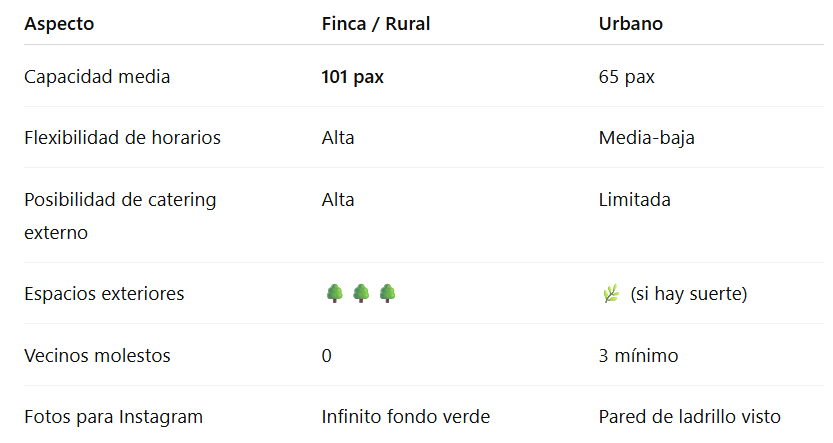Click the 3 mínimo cell

(x=638, y=356)
